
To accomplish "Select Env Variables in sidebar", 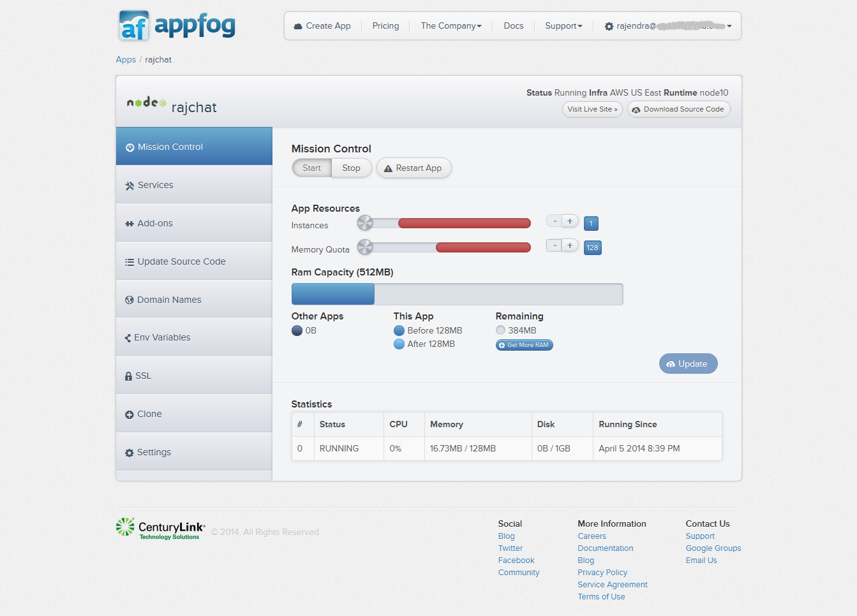I will click(162, 337).
